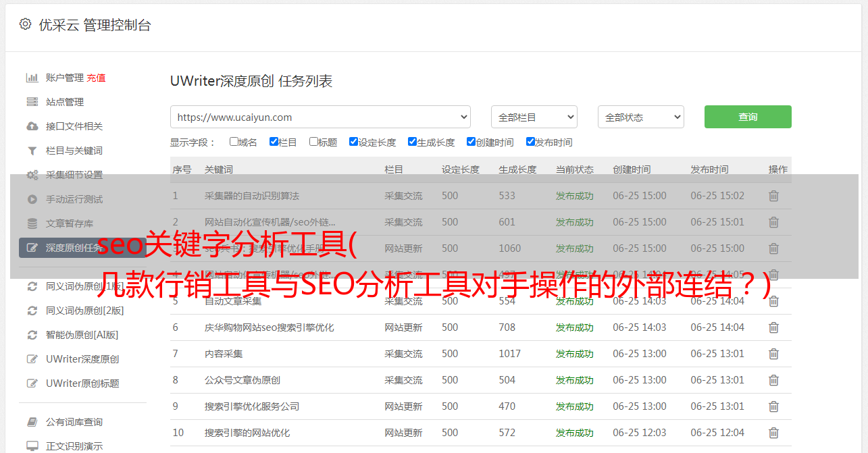Image resolution: width=868 pixels, height=453 pixels.
Task: Open UWriter原创标题 in the sidebar
Action: coord(82,383)
